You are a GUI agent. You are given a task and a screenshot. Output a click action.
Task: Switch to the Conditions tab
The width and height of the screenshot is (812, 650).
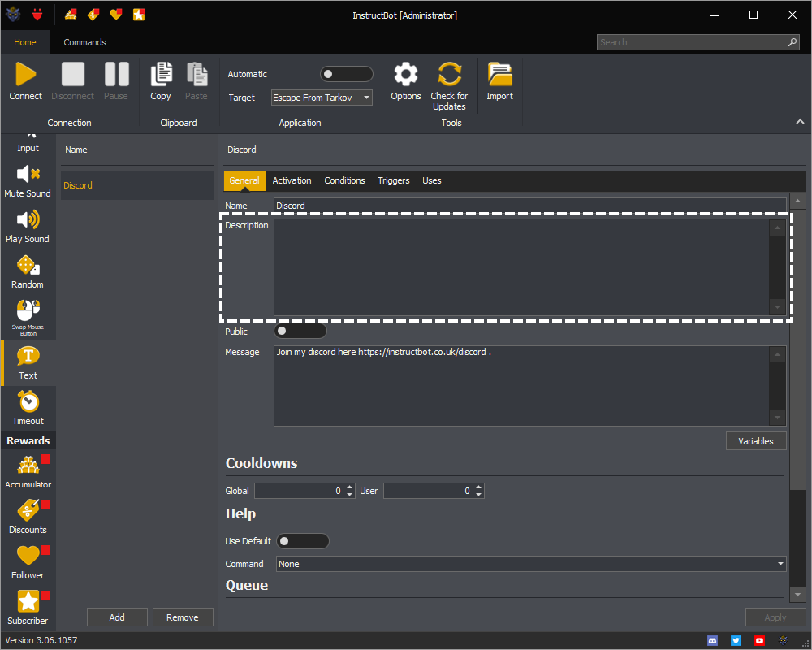(344, 180)
